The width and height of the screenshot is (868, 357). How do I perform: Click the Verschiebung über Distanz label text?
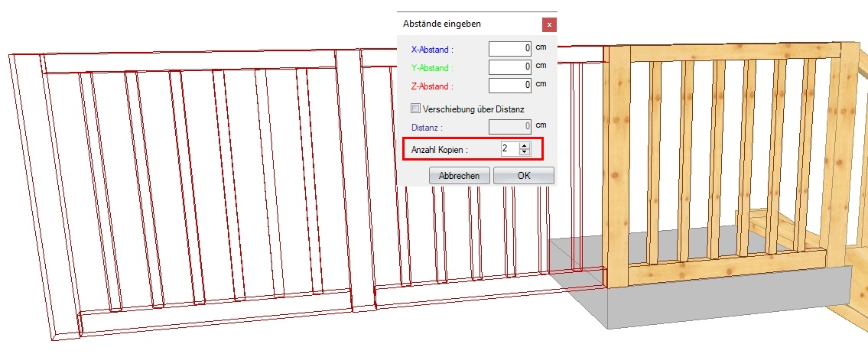[473, 109]
